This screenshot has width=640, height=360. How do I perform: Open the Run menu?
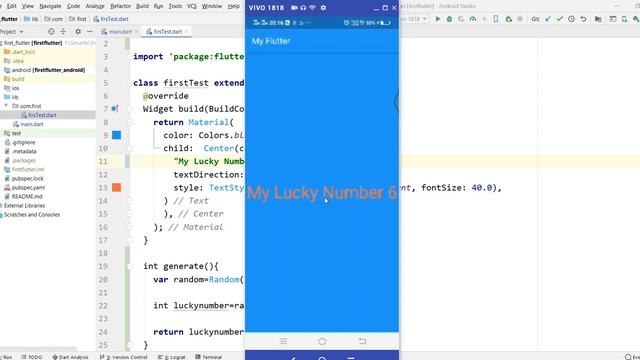click(x=158, y=6)
